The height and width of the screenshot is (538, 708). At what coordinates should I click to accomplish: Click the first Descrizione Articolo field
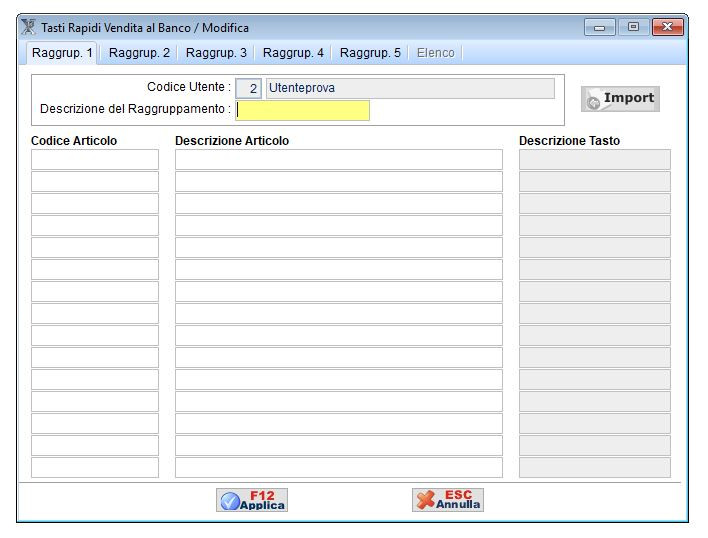[338, 160]
